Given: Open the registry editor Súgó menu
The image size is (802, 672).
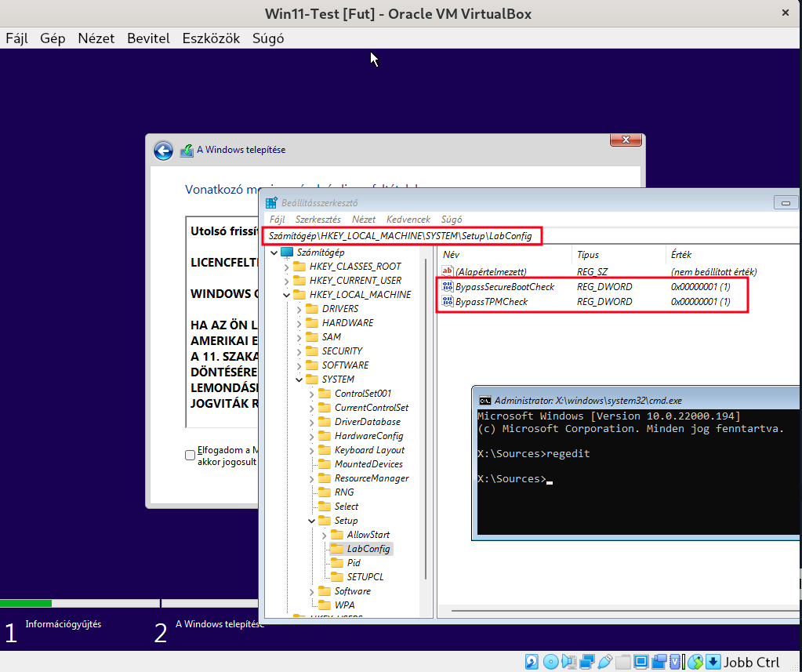Looking at the screenshot, I should pos(451,220).
